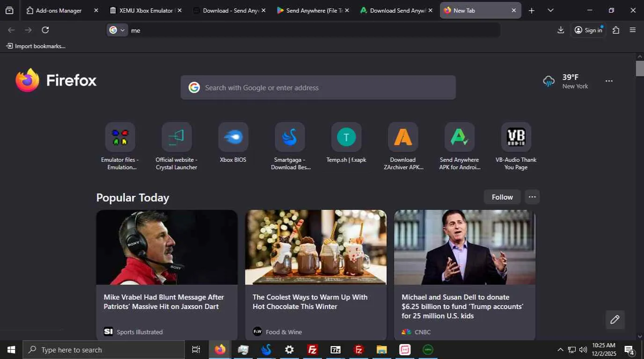The height and width of the screenshot is (359, 644).
Task: Open the VB-Audio Thank You Page shortcut
Action: [x=516, y=146]
